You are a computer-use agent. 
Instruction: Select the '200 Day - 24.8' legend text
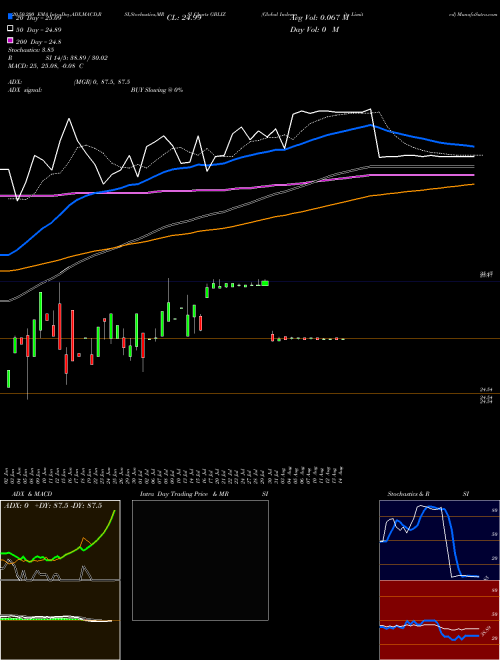click(x=38, y=42)
